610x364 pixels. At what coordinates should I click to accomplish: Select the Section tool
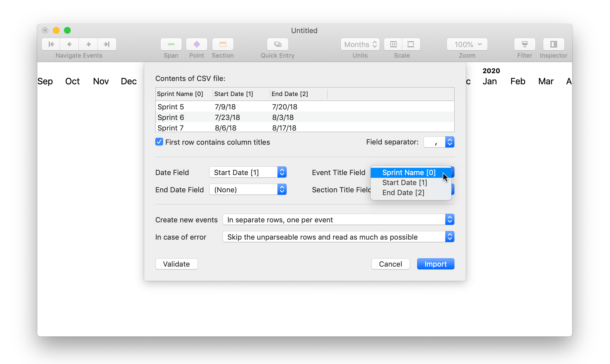pyautogui.click(x=222, y=44)
